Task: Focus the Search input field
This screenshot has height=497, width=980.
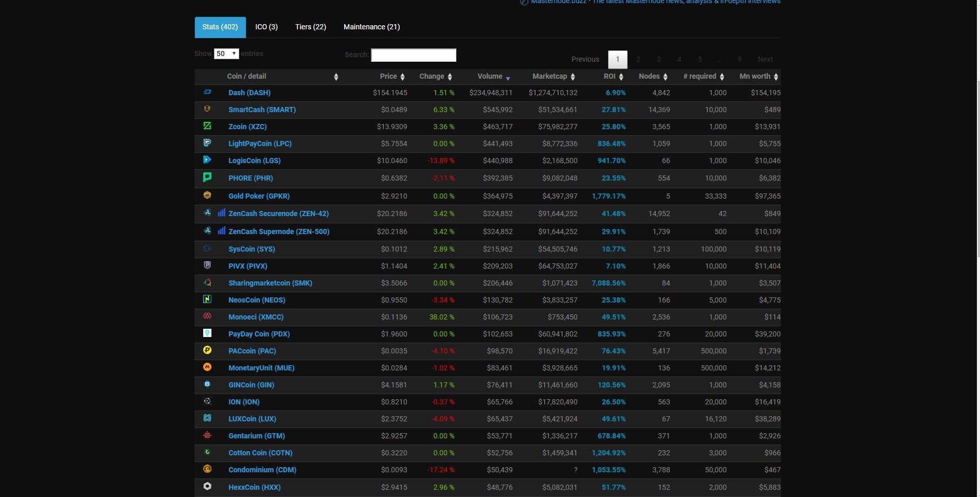Action: click(414, 55)
